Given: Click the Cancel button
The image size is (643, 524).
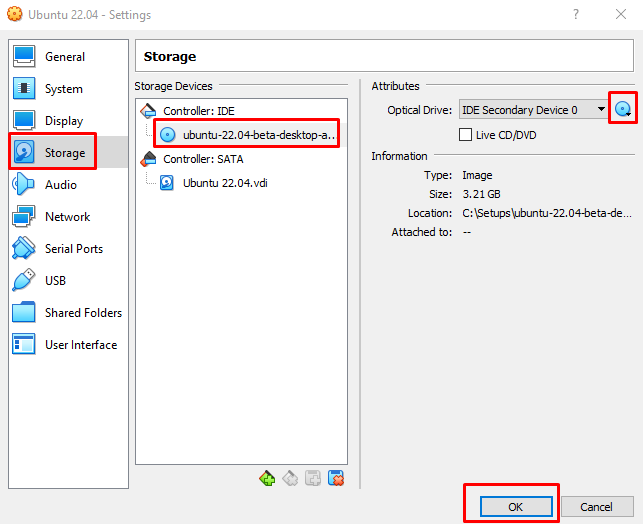Looking at the screenshot, I should (597, 507).
